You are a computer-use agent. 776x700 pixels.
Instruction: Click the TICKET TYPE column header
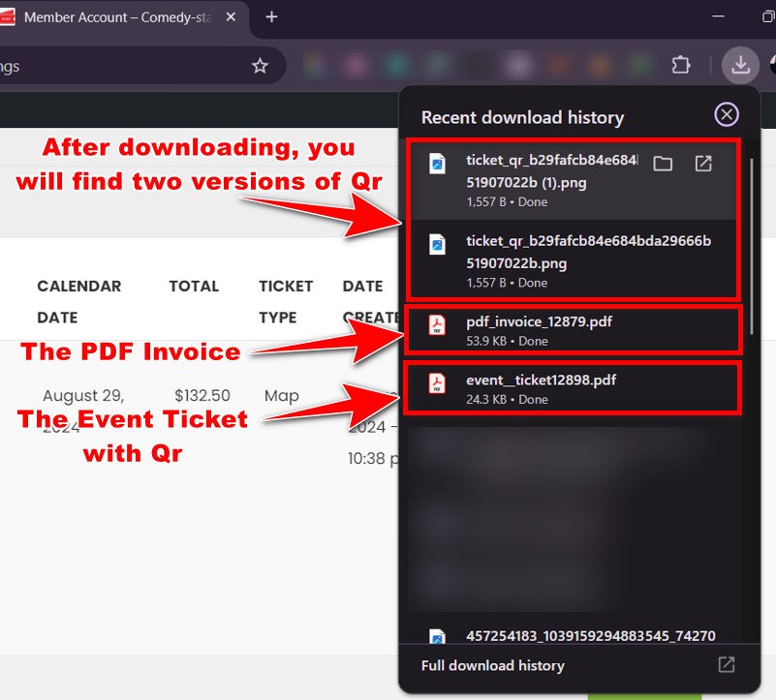pos(286,301)
